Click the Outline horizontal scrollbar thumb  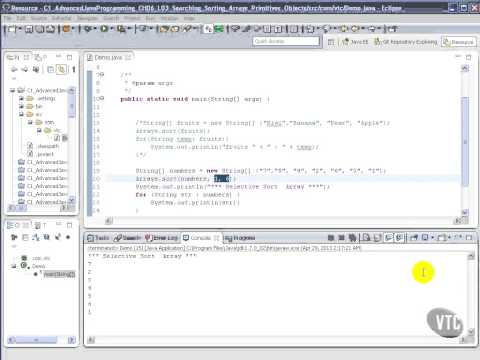point(37,340)
